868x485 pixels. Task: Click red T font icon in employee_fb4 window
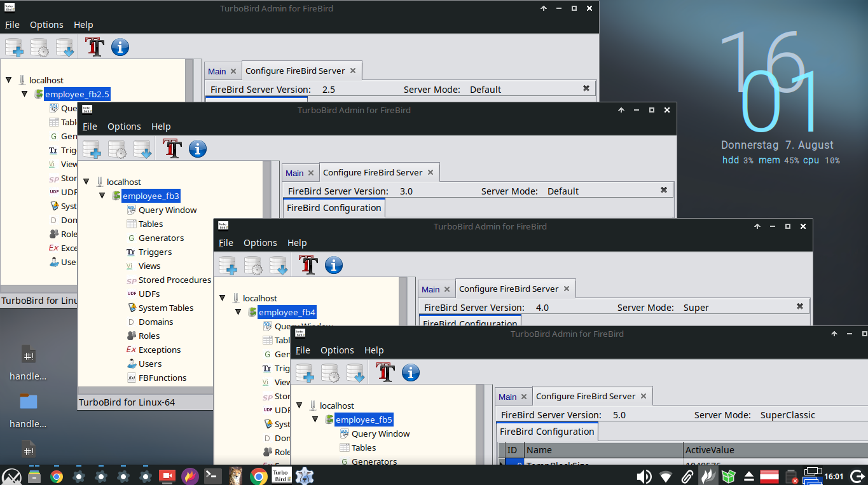coord(308,265)
